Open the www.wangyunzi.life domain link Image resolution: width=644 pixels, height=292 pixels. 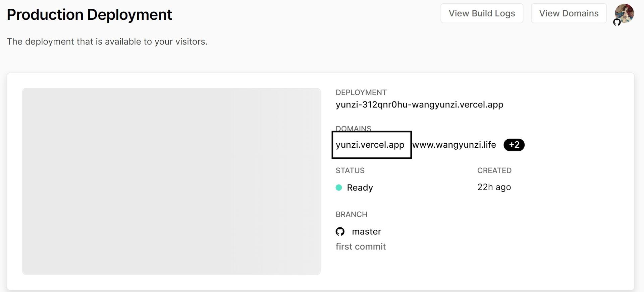coord(454,145)
